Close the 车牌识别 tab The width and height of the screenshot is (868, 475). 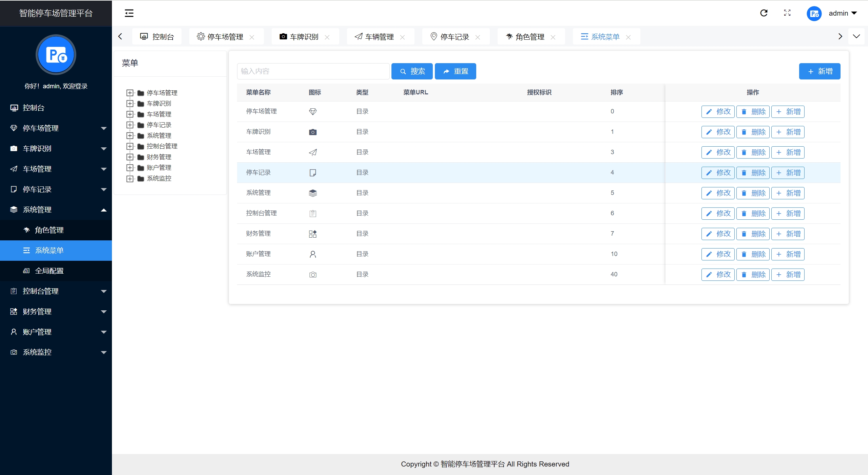[x=327, y=37]
